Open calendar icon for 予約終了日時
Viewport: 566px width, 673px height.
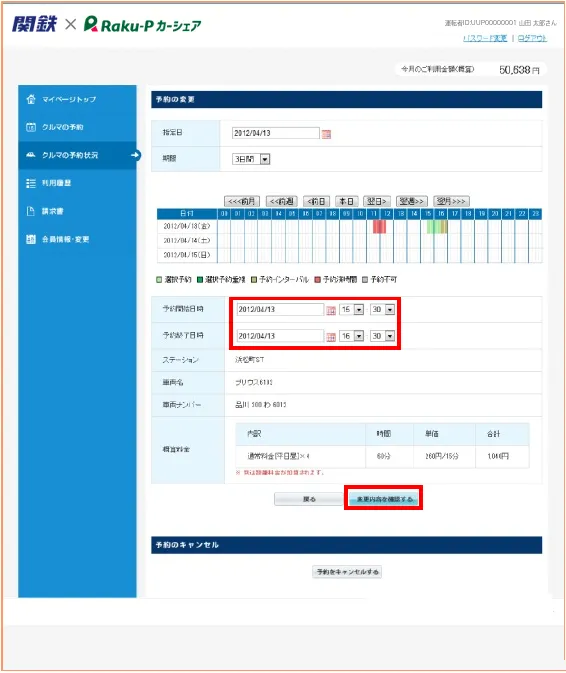331,337
